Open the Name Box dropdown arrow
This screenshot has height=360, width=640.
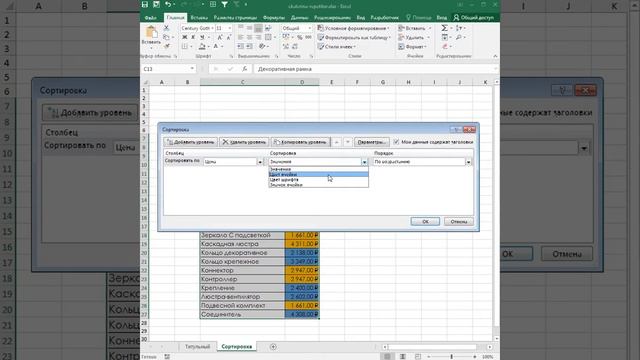pyautogui.click(x=192, y=69)
